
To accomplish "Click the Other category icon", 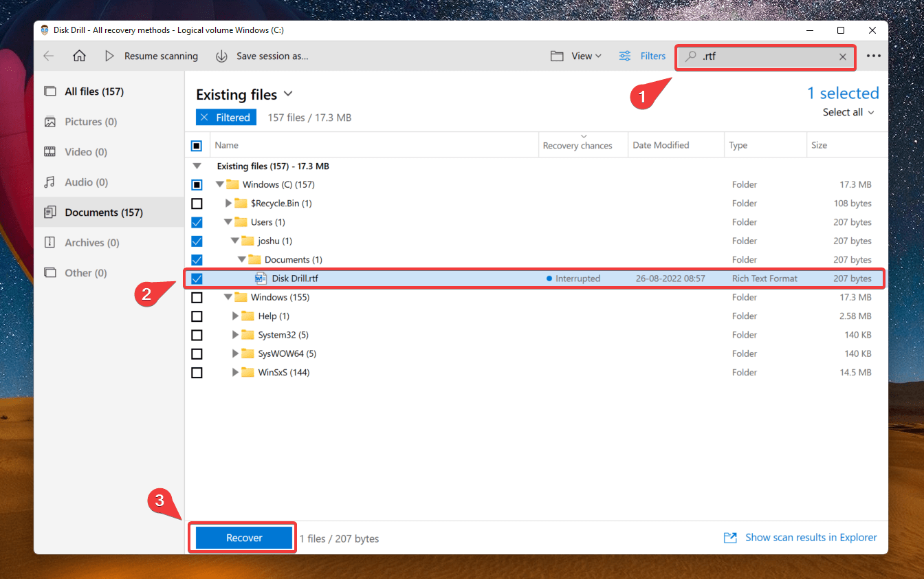I will tap(49, 273).
